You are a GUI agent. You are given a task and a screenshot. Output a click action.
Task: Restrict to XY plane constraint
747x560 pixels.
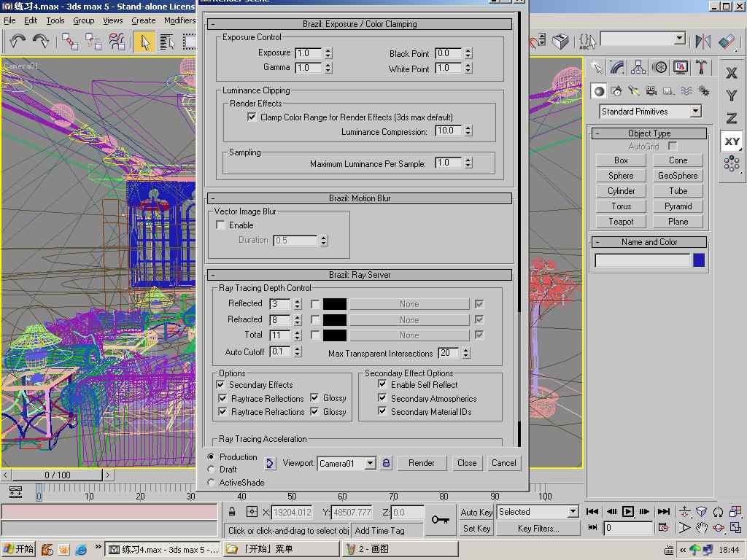pos(731,141)
